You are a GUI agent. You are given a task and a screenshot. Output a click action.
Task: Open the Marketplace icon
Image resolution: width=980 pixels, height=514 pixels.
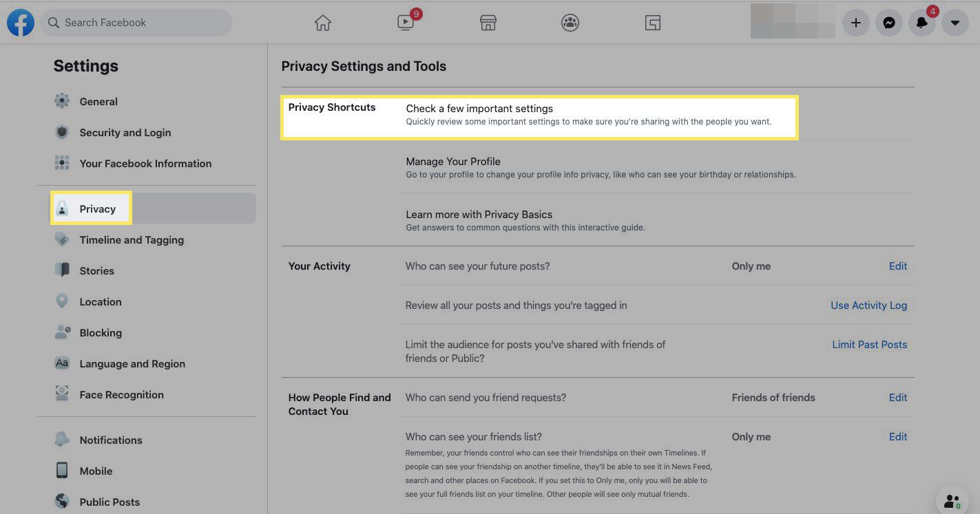coord(488,23)
